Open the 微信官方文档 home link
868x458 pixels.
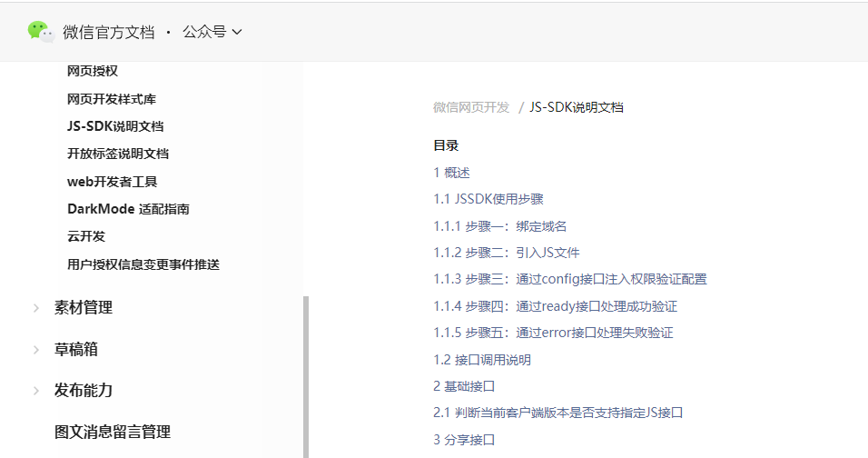[109, 32]
